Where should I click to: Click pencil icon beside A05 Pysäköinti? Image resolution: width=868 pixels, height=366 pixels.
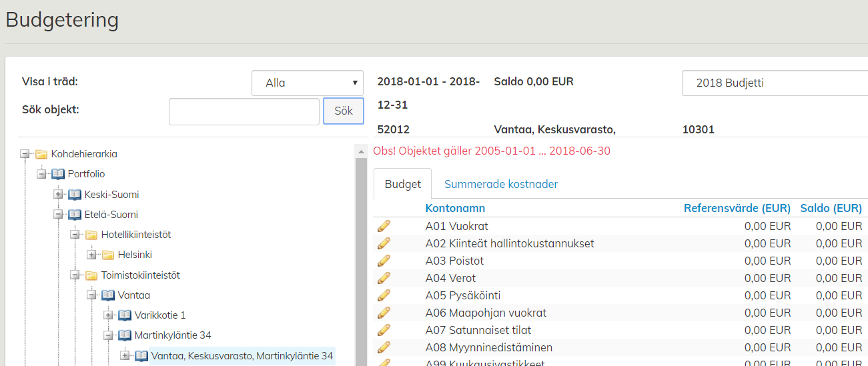(384, 296)
